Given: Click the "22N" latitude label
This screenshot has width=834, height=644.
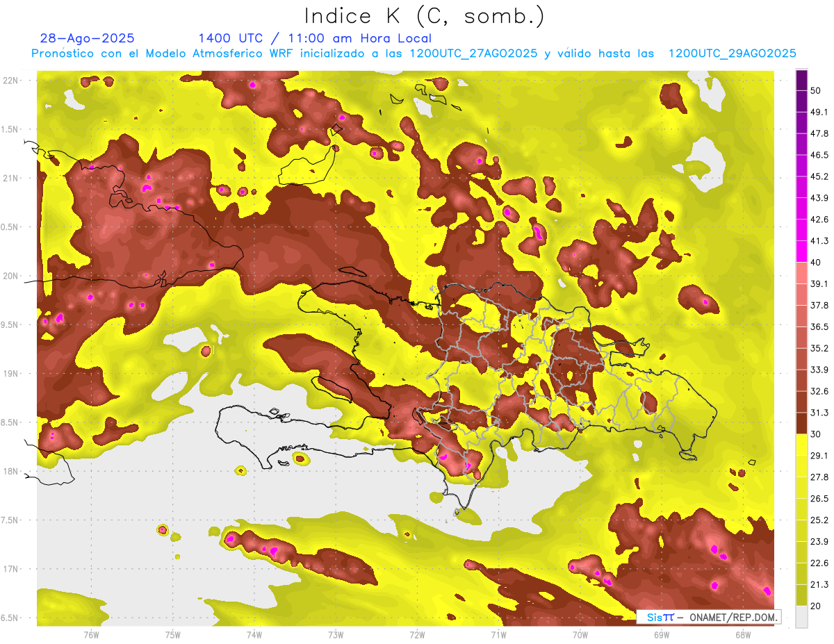Looking at the screenshot, I should (x=10, y=81).
